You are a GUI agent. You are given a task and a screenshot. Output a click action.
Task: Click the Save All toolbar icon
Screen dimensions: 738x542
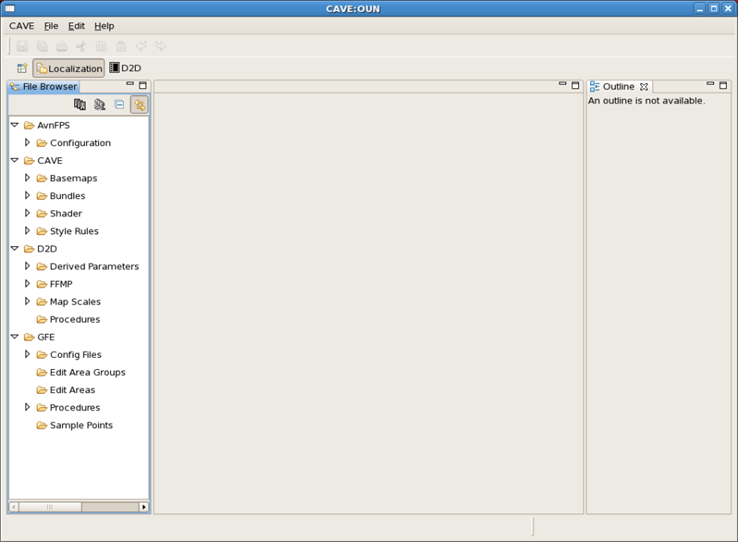[x=42, y=46]
